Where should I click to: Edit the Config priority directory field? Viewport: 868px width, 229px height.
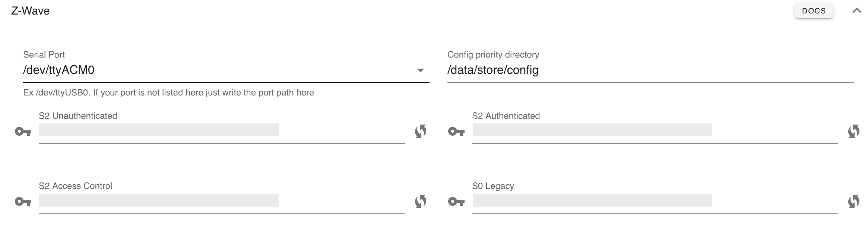click(650, 70)
